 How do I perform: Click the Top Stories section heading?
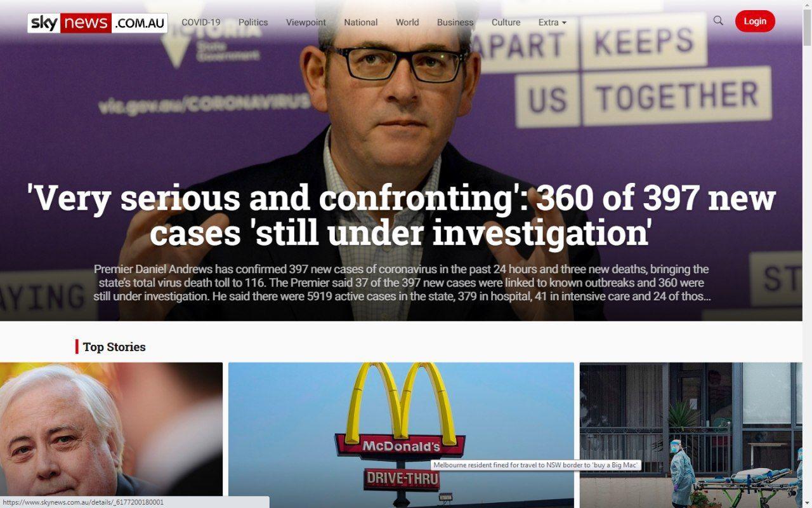click(x=114, y=347)
